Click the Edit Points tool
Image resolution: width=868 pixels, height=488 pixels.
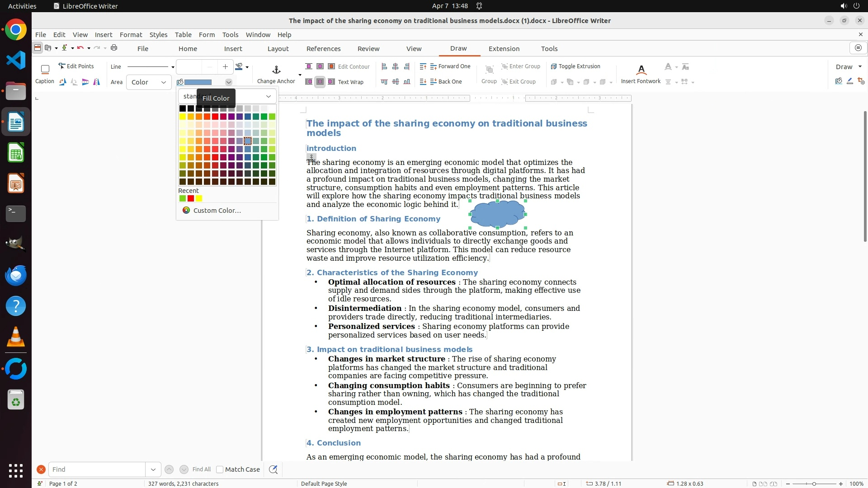(x=76, y=66)
